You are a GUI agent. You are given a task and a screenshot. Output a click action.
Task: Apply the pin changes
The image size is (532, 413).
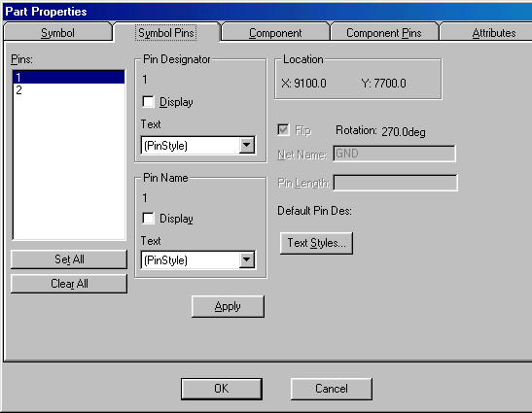(228, 306)
